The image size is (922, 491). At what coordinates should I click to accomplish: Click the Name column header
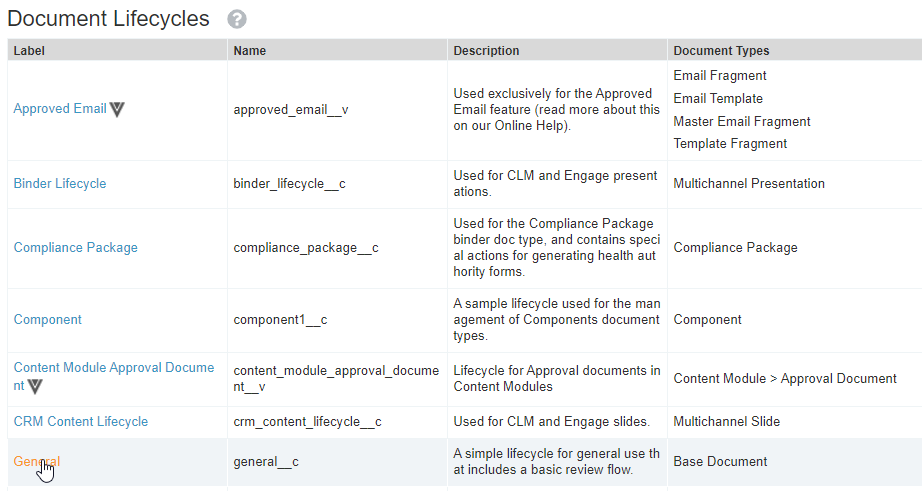[x=250, y=51]
